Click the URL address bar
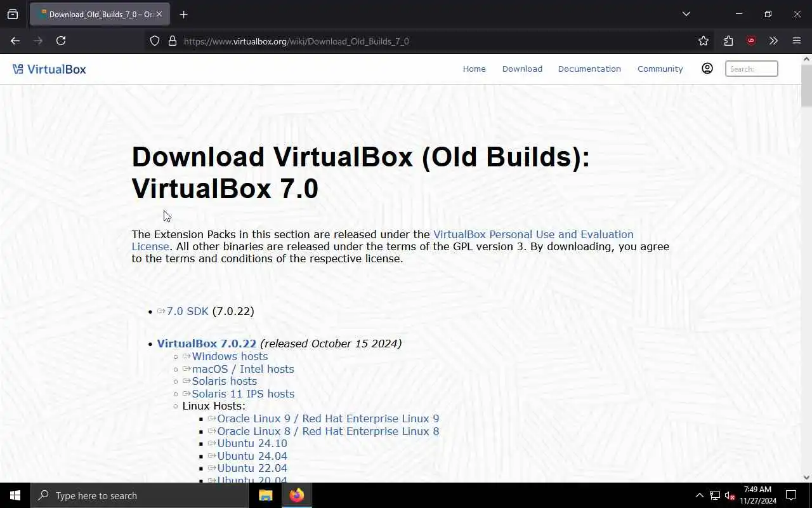The width and height of the screenshot is (812, 508). click(x=419, y=41)
